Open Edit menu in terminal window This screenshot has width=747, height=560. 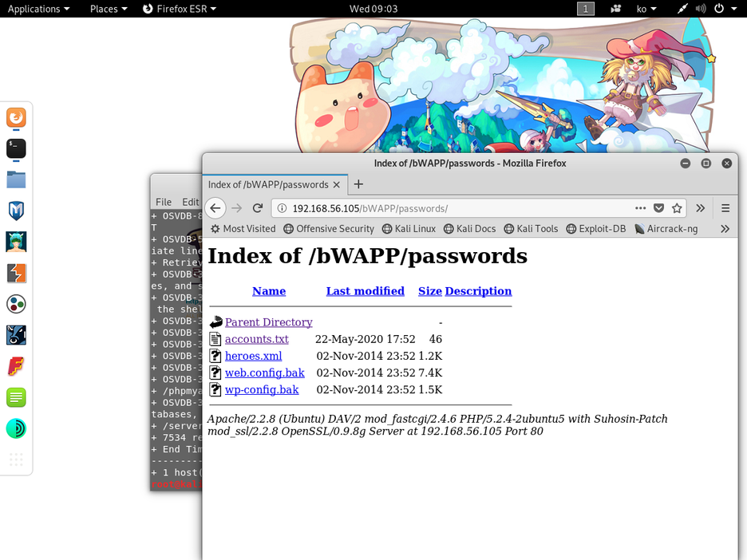point(190,202)
